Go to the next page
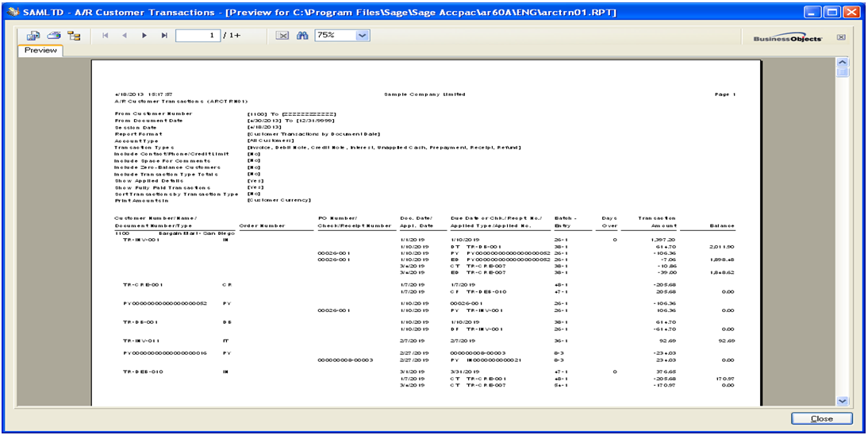Screen dimensions: 868x435 coord(144,36)
